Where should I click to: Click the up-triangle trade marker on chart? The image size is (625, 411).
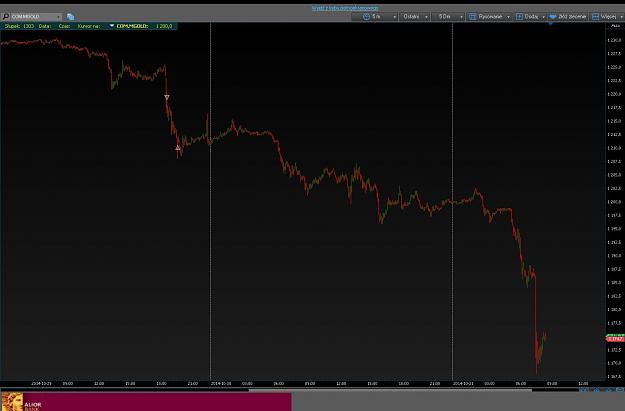click(x=178, y=148)
